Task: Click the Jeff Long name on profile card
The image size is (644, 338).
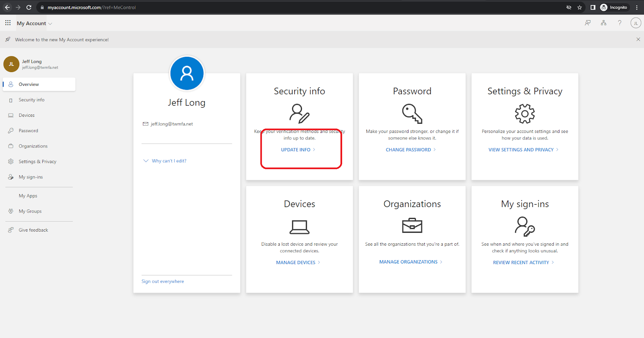Action: pyautogui.click(x=187, y=103)
